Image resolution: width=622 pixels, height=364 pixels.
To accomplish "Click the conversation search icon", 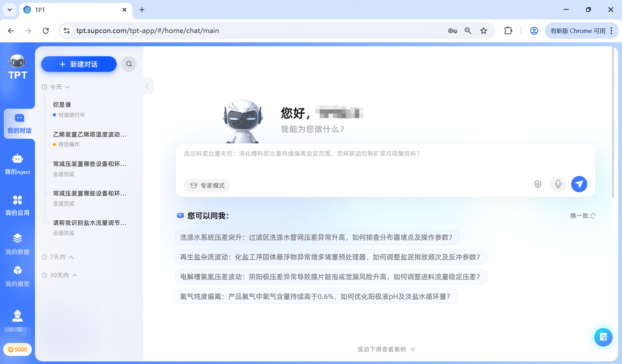I will point(129,64).
